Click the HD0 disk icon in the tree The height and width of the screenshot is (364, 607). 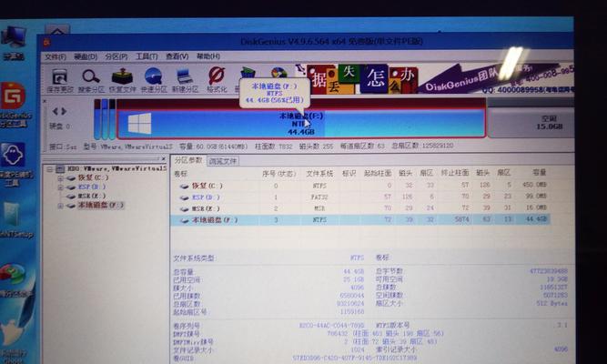[60, 169]
